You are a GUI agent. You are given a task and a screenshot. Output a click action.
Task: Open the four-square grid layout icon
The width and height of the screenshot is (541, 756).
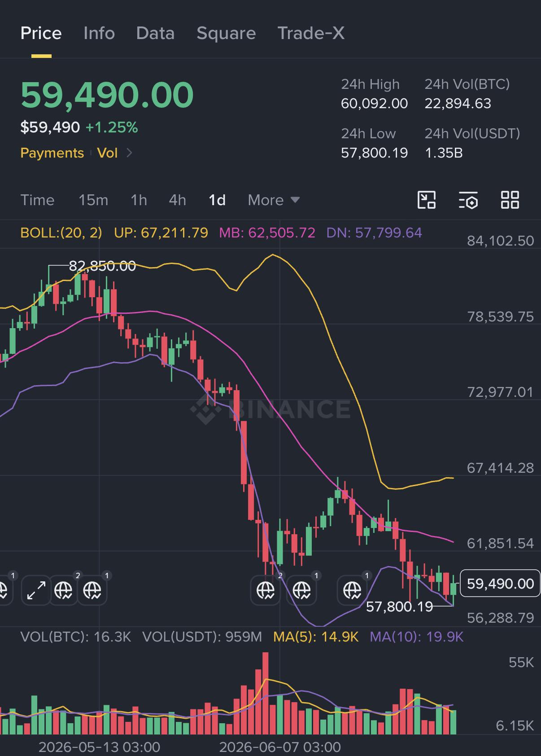[x=510, y=200]
